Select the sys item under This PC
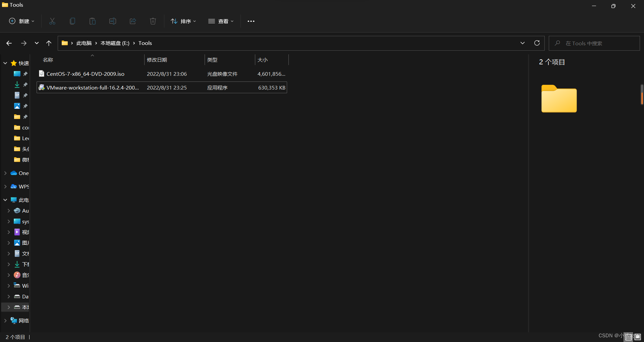644x342 pixels. tap(21, 221)
